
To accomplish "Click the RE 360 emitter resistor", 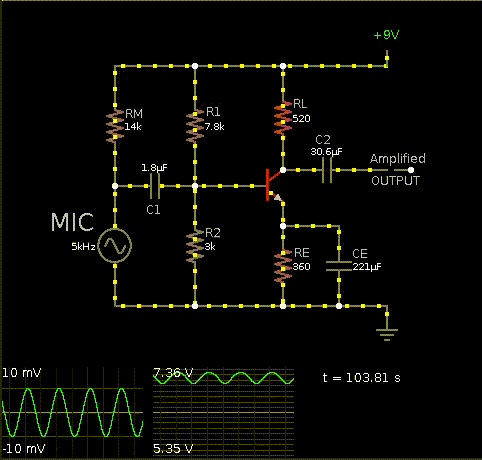I will 283,266.
